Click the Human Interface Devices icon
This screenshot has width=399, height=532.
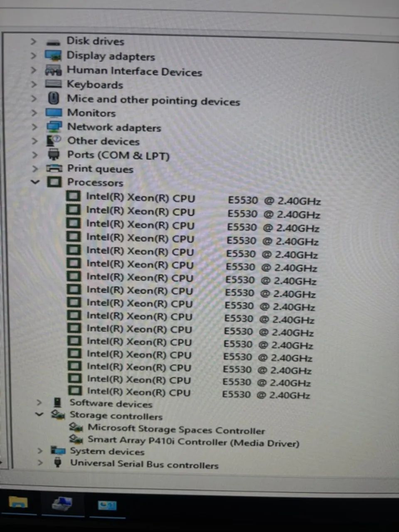pyautogui.click(x=53, y=70)
